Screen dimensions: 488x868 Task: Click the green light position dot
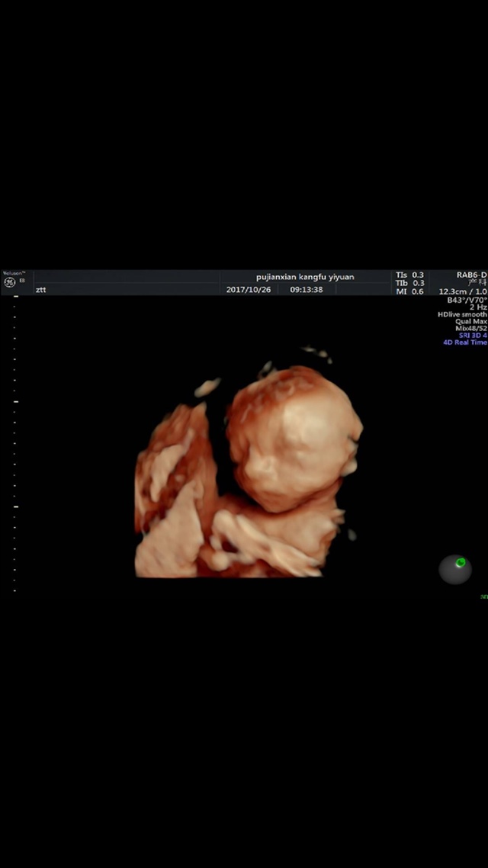coord(461,563)
